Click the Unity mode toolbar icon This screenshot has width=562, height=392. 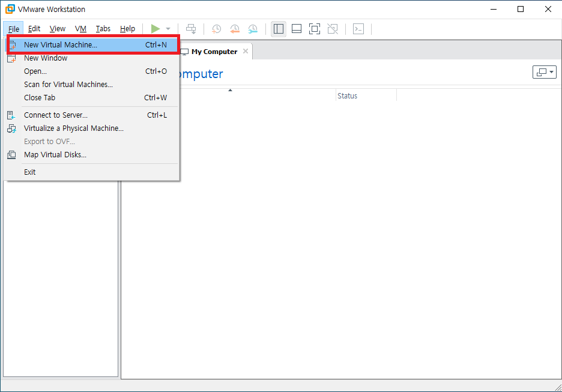click(333, 29)
